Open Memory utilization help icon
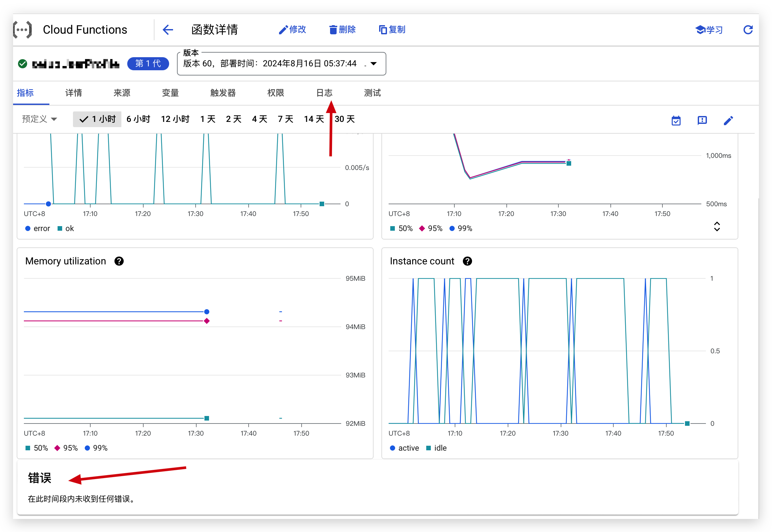 (119, 261)
